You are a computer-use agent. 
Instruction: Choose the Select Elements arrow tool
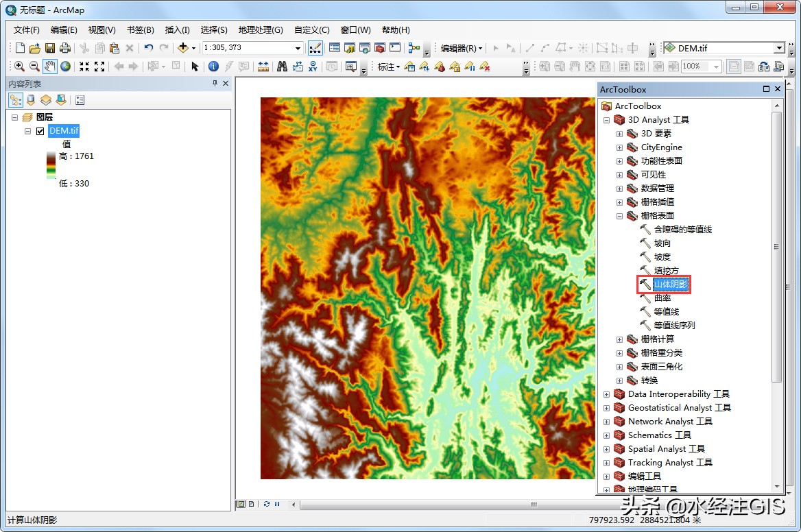195,66
